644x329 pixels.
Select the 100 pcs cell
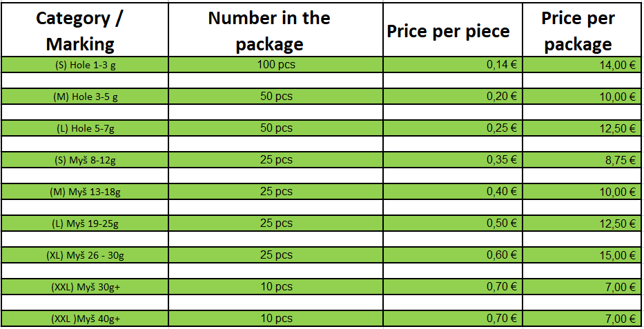(x=275, y=65)
